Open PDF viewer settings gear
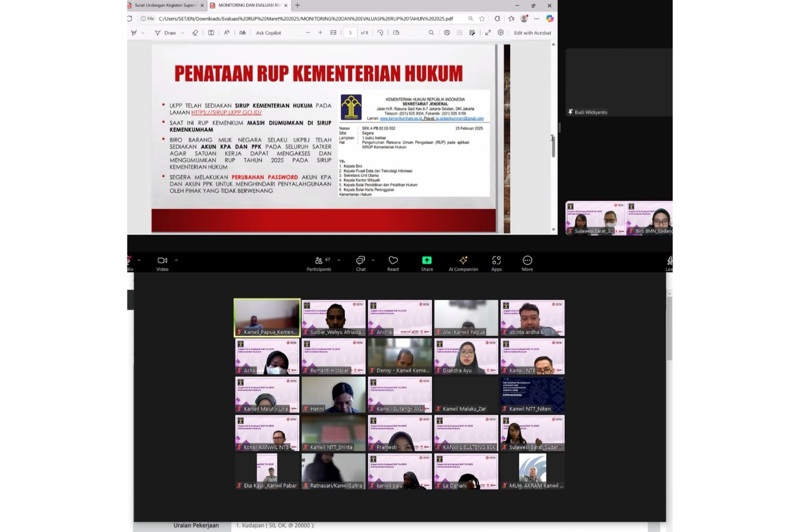This screenshot has height=532, width=800. click(x=500, y=33)
